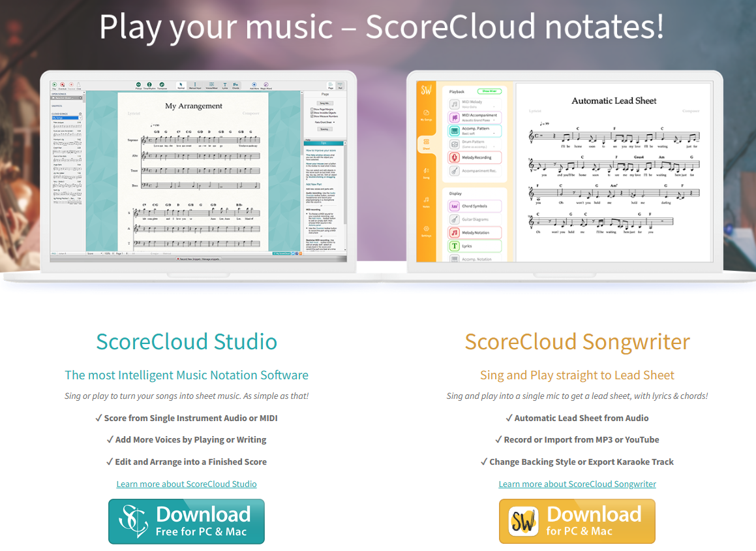Image resolution: width=756 pixels, height=551 pixels.
Task: Click the Transpose icon in Studio toolbar
Action: point(162,84)
